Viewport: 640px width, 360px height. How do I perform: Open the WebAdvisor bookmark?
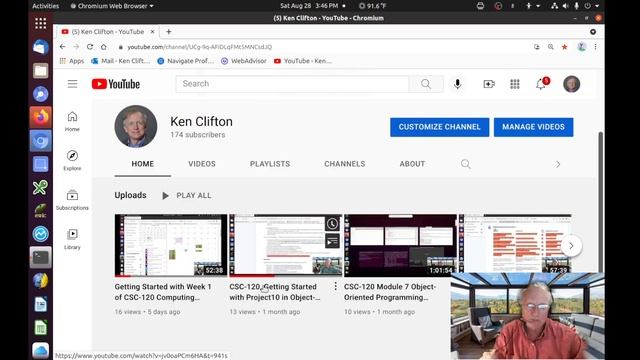click(244, 61)
